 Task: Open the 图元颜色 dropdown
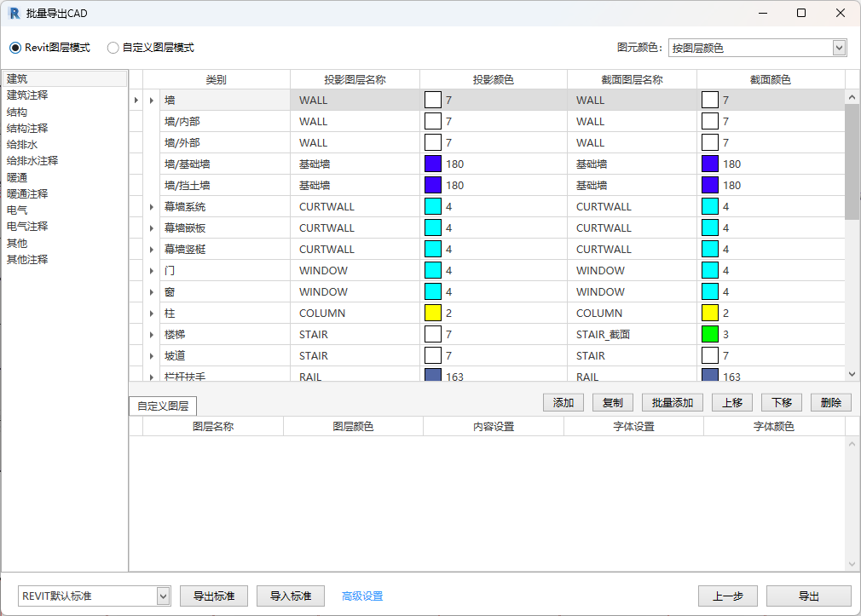pos(839,48)
